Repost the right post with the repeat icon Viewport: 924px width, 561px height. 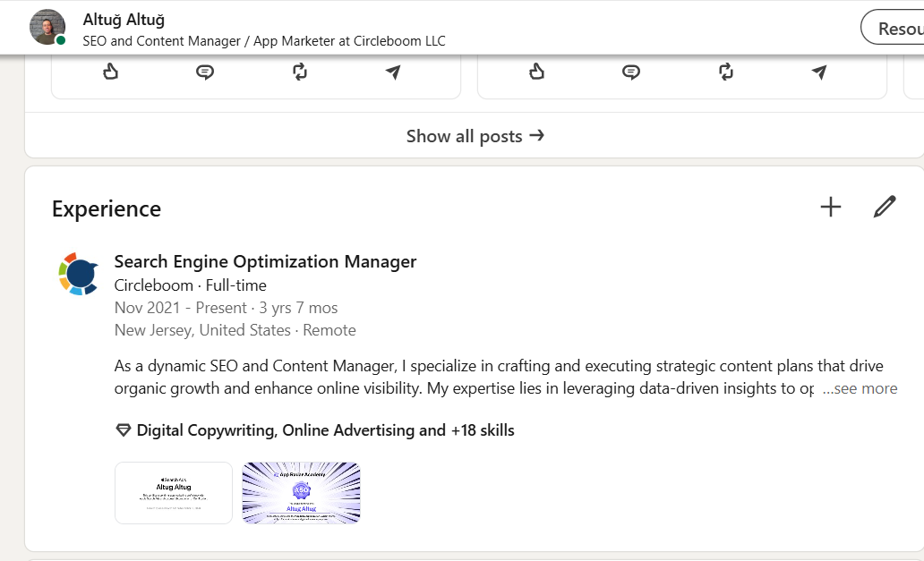(725, 71)
